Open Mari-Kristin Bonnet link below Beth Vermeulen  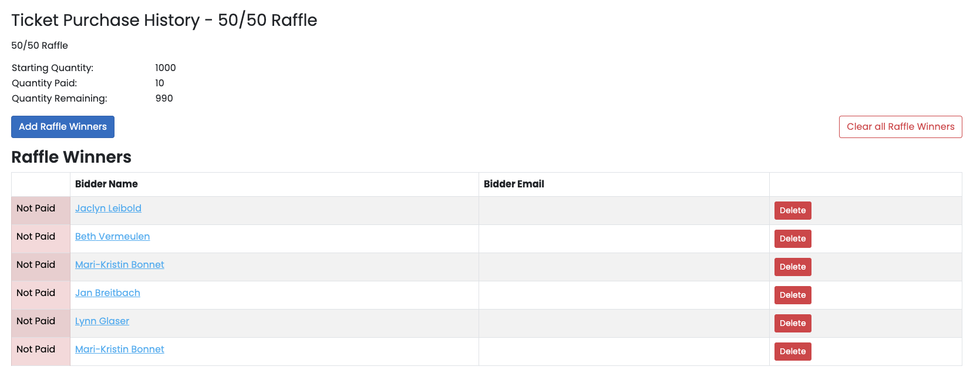coord(119,265)
